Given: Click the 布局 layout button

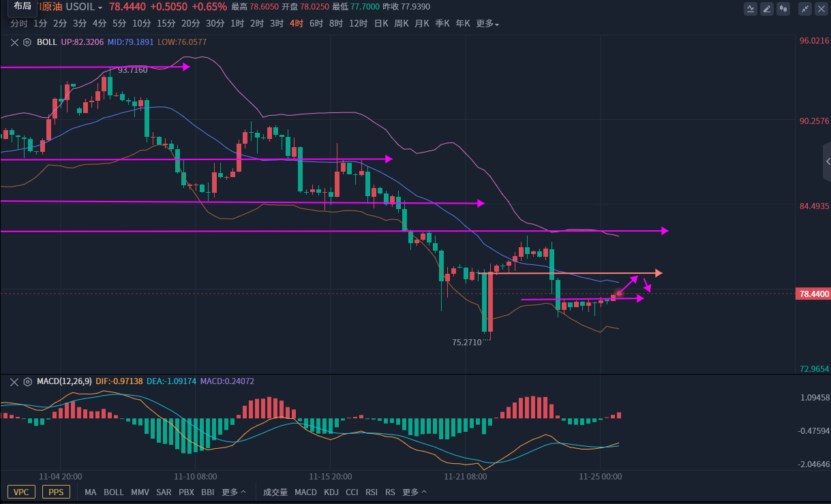Looking at the screenshot, I should coord(22,6).
